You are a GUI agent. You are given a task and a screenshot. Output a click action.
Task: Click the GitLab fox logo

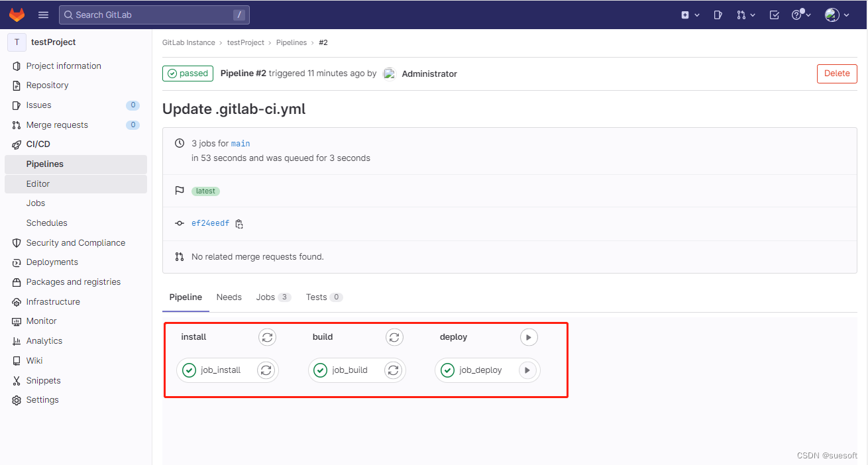tap(17, 15)
